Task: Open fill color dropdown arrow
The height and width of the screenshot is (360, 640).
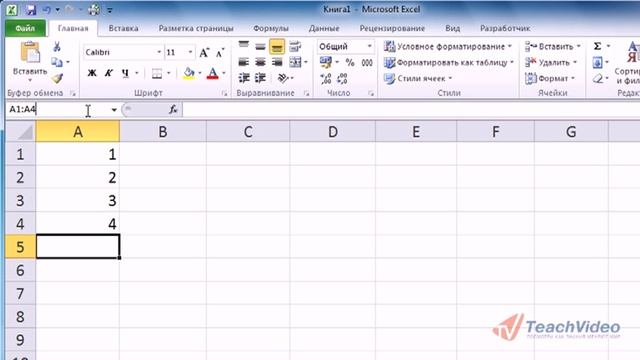Action: click(x=200, y=73)
